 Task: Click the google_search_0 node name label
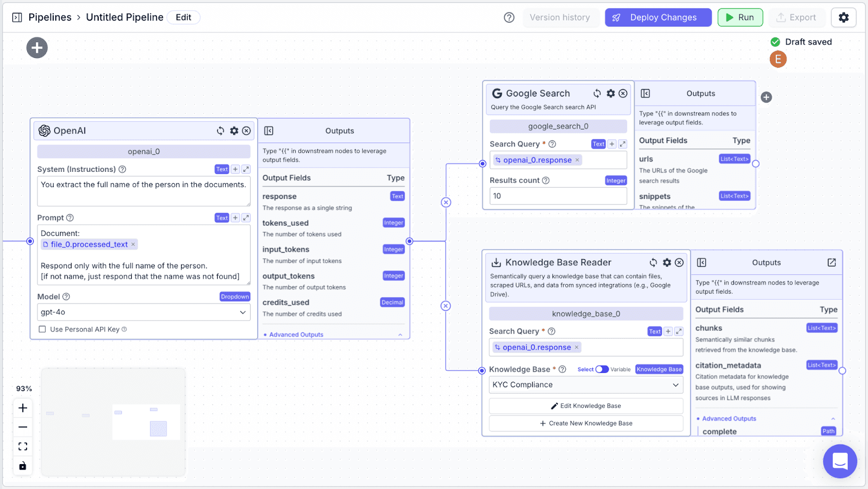click(558, 126)
